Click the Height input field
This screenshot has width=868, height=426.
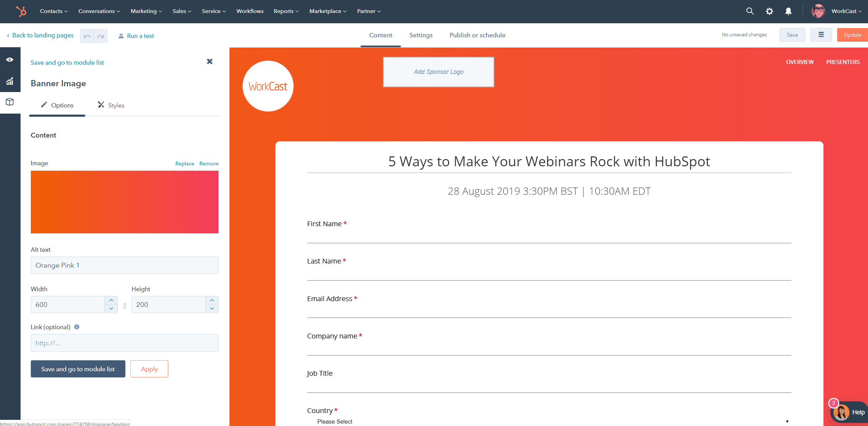pyautogui.click(x=169, y=305)
